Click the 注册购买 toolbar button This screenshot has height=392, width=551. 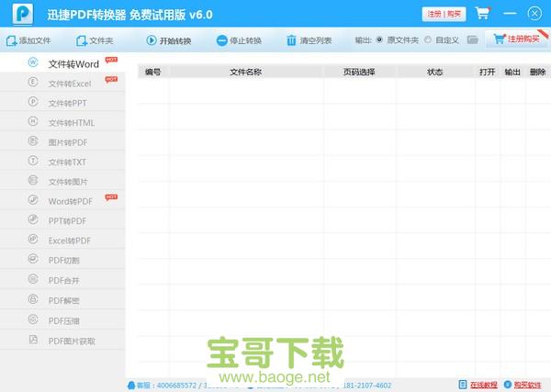click(x=516, y=39)
